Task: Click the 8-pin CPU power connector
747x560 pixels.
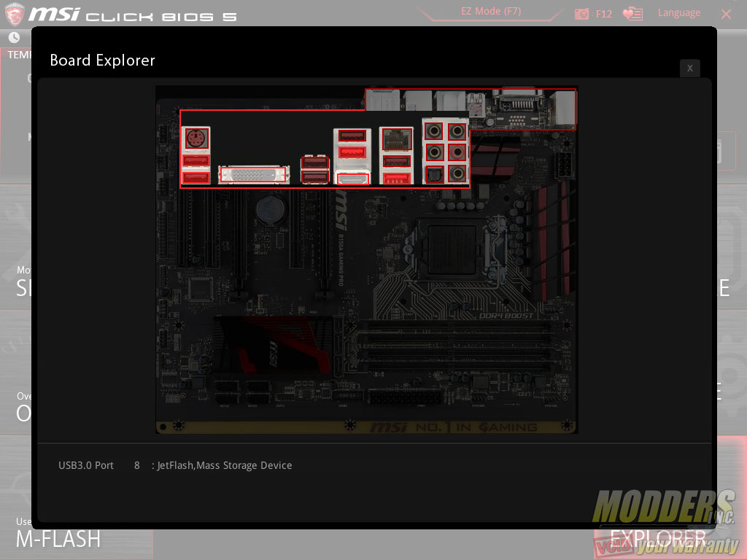Action: pyautogui.click(x=564, y=164)
